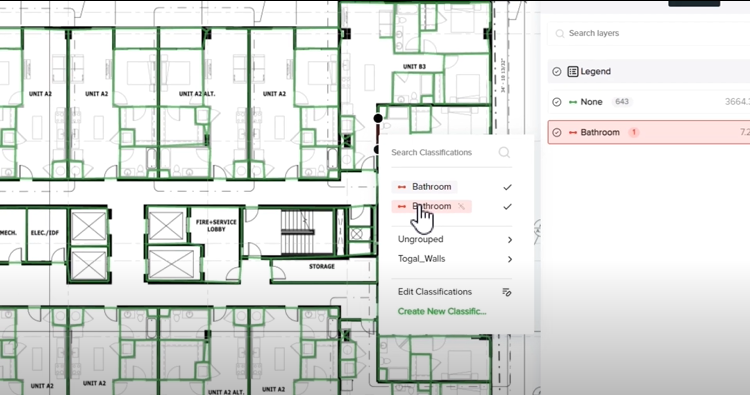Click red line icon in Bathroom legend row
Image resolution: width=750 pixels, height=395 pixels.
point(573,133)
